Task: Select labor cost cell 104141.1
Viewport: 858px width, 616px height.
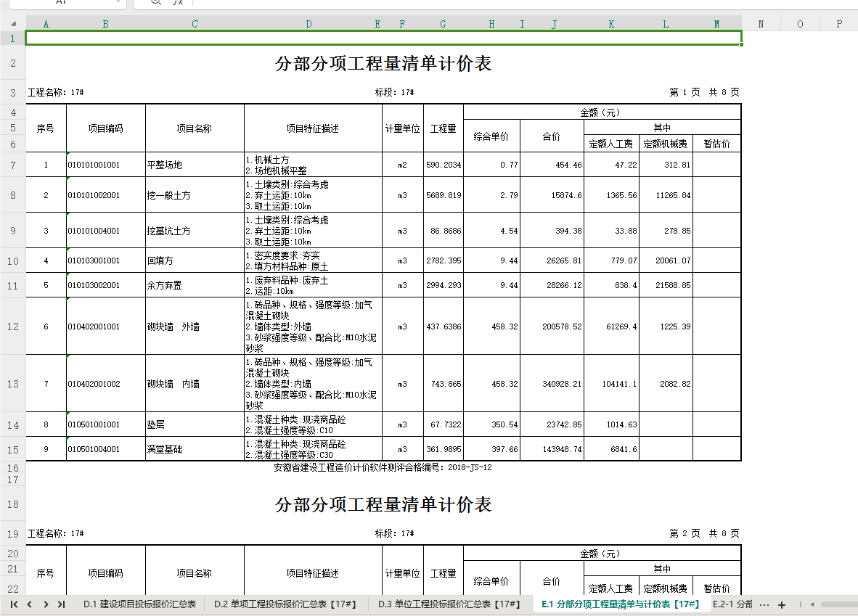Action: 611,384
